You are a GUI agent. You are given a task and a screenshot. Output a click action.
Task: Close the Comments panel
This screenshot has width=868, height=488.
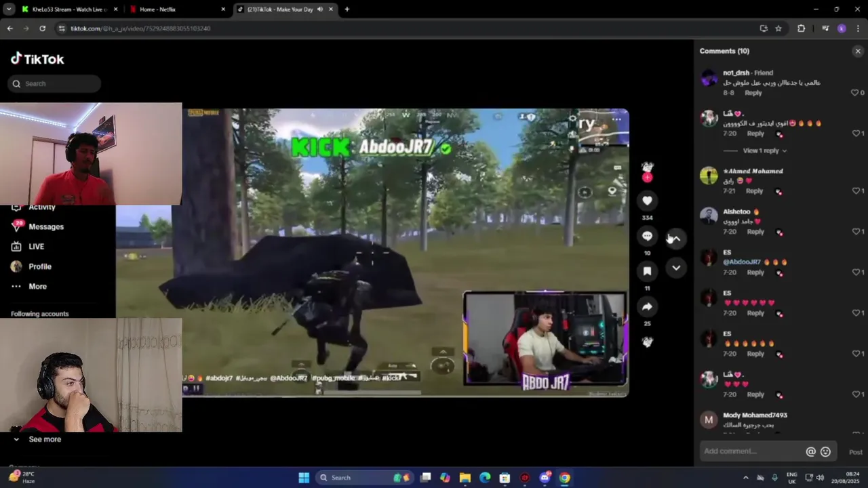tap(858, 51)
